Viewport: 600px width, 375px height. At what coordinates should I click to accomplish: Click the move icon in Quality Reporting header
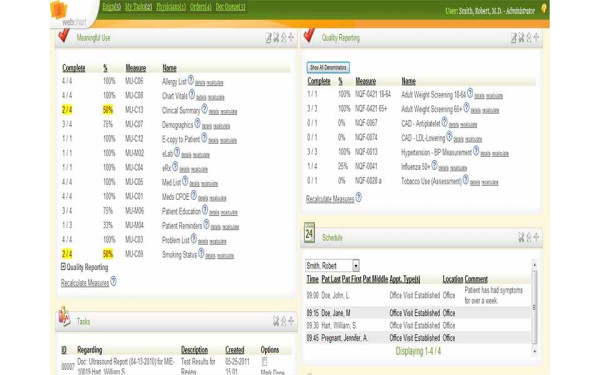coord(536,37)
